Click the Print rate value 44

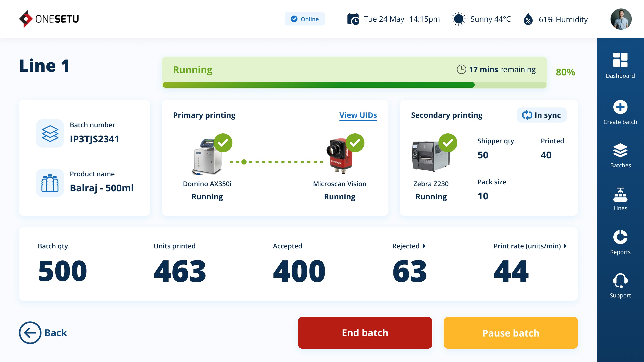(x=511, y=271)
